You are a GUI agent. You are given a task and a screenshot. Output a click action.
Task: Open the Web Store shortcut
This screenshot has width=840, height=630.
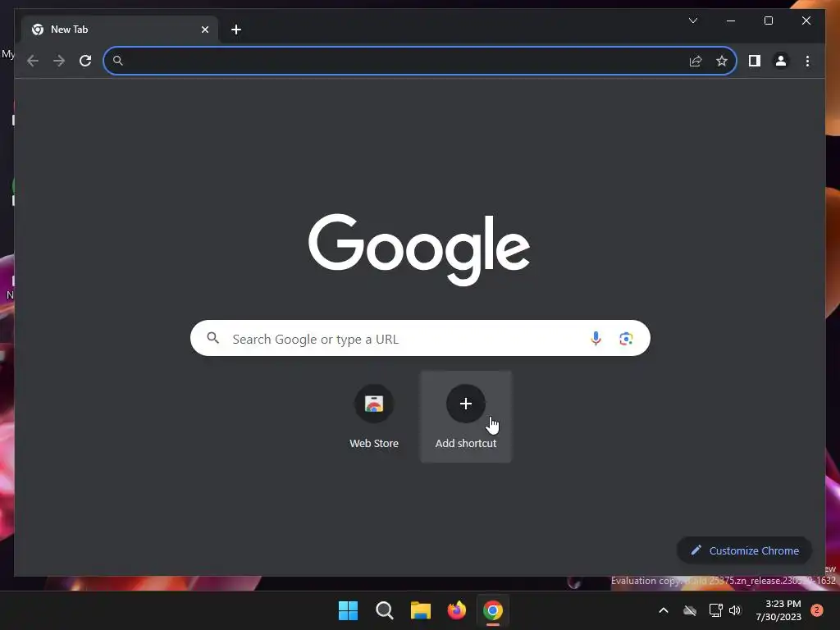[374, 416]
